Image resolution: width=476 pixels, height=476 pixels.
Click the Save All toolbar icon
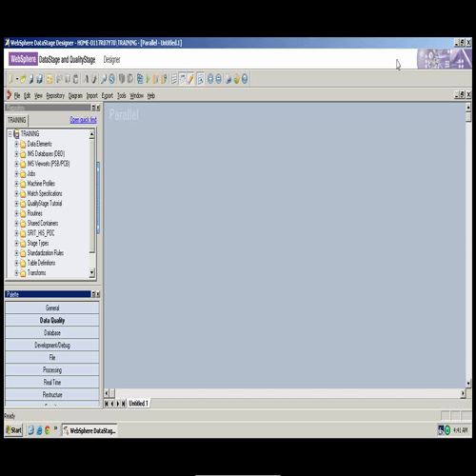pyautogui.click(x=39, y=79)
